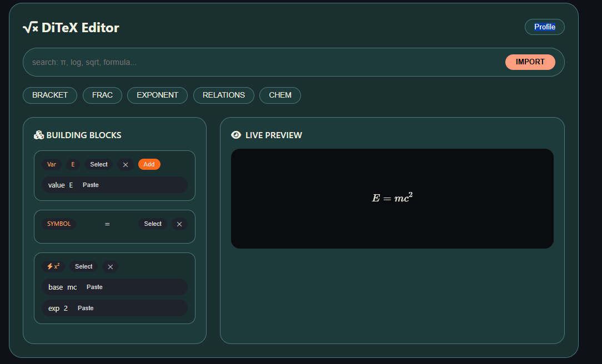Click the eye icon beside Live Preview
The height and width of the screenshot is (364, 602).
tap(235, 135)
